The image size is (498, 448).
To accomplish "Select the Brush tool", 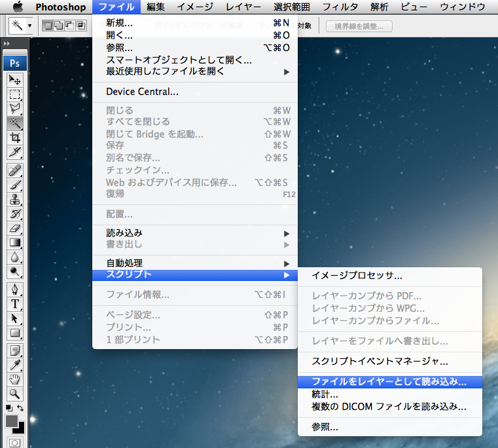I will (x=14, y=185).
